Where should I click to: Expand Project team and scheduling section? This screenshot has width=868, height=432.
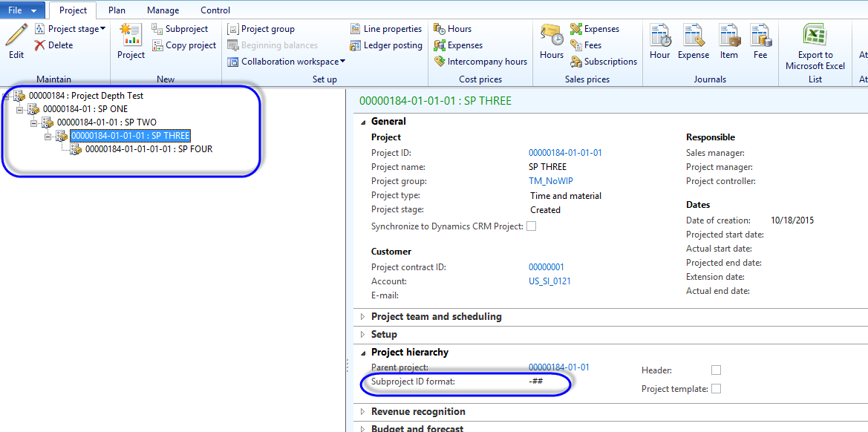[363, 317]
